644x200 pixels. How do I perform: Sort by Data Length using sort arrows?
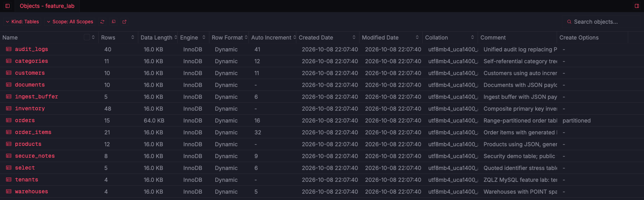point(176,37)
